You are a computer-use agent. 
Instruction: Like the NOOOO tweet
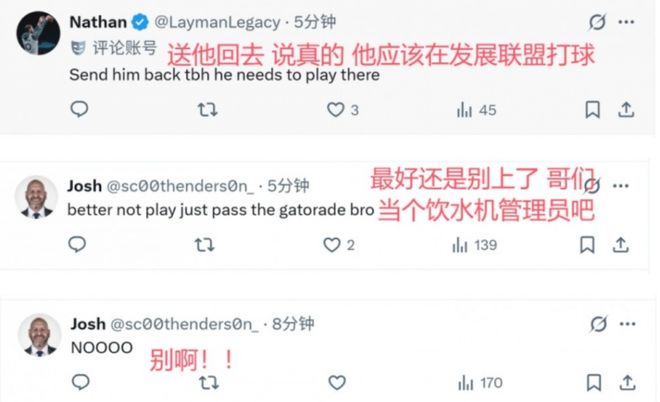[337, 383]
